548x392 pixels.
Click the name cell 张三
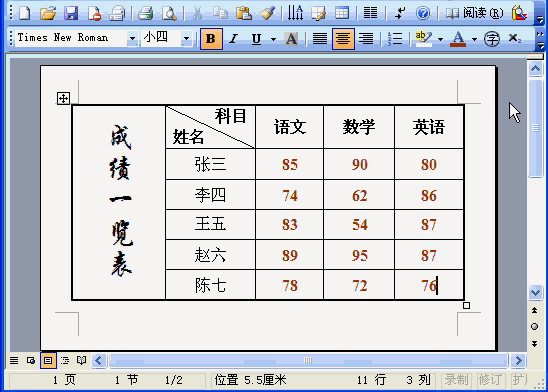(x=210, y=164)
